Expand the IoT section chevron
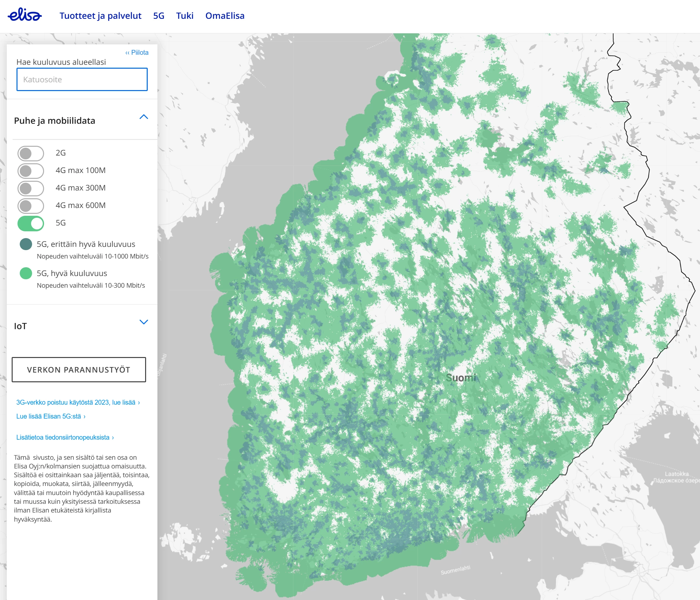The image size is (700, 600). (x=143, y=322)
